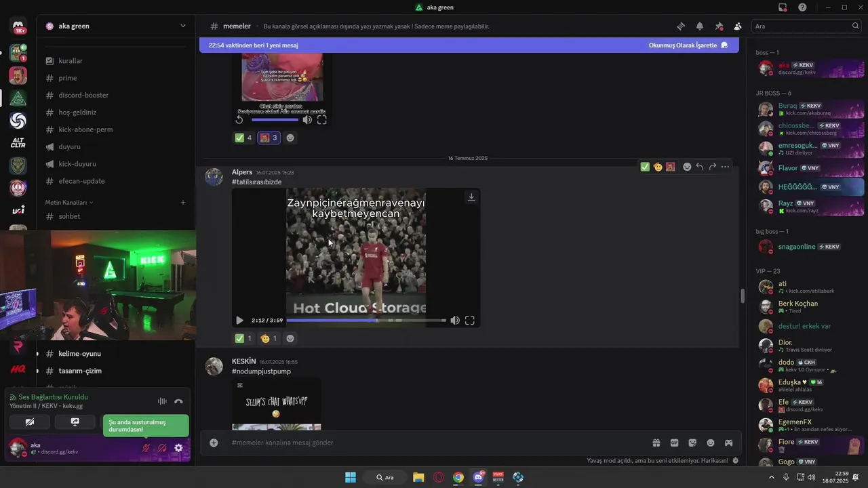Toggle checkmark reaction showing 4
This screenshot has width=868, height=488.
[243, 138]
